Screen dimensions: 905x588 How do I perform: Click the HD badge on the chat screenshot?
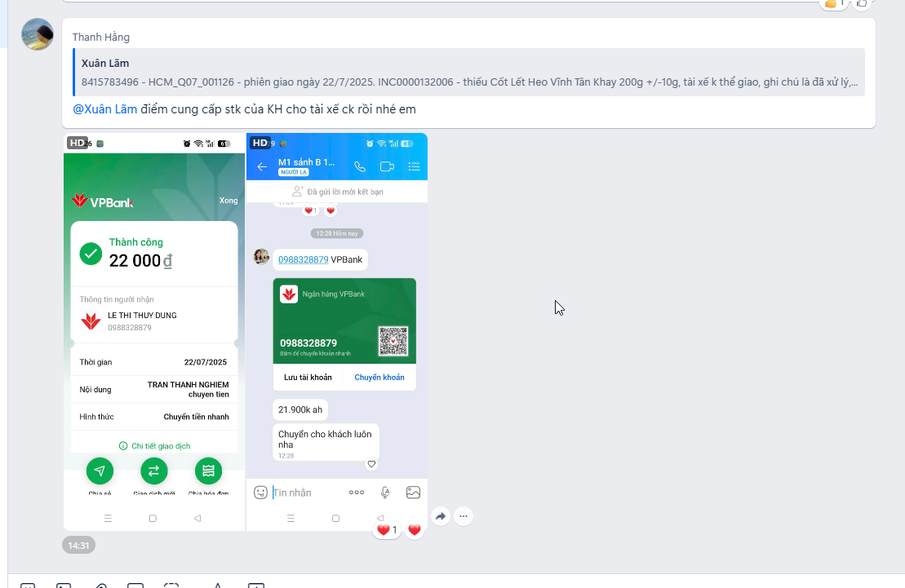pos(260,143)
